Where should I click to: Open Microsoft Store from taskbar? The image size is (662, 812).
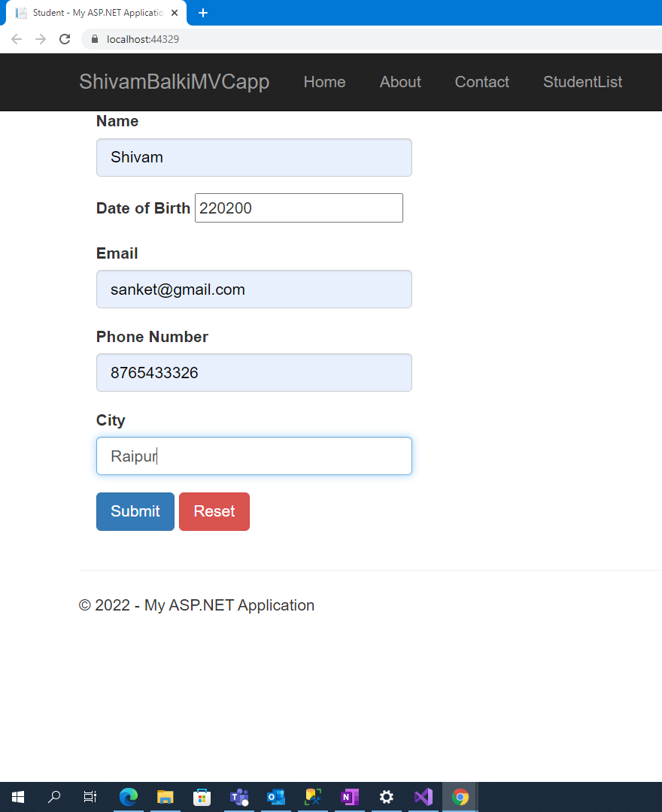(202, 797)
